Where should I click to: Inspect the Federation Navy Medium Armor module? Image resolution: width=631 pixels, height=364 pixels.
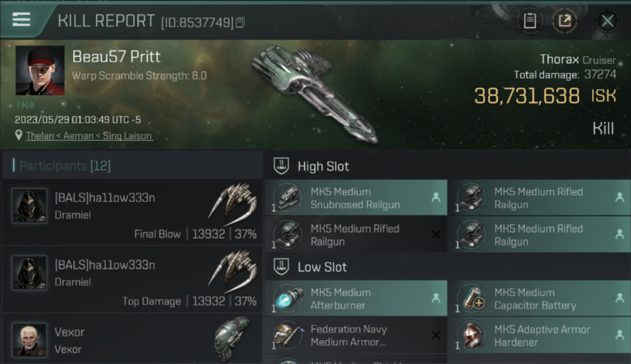click(x=355, y=335)
